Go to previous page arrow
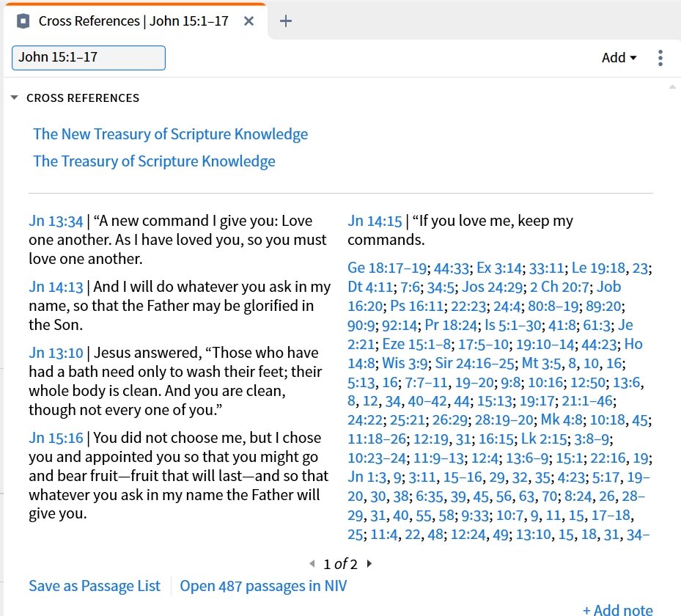This screenshot has height=616, width=681. tap(312, 564)
